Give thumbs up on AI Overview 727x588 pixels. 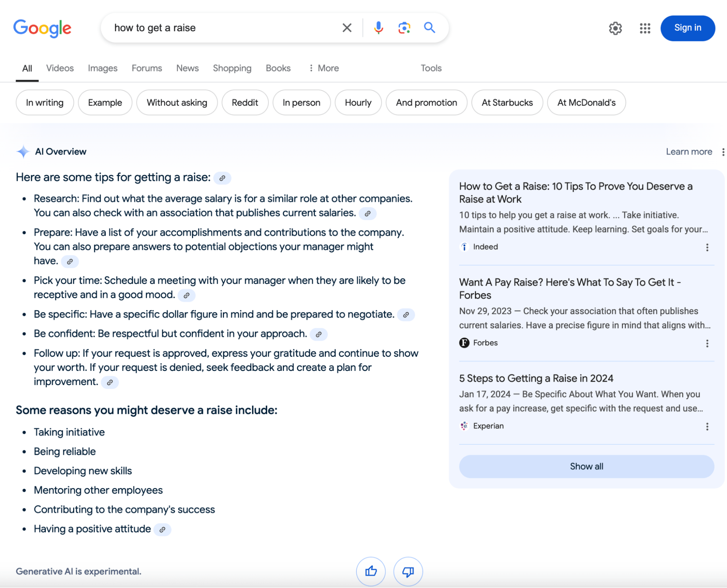(x=371, y=571)
